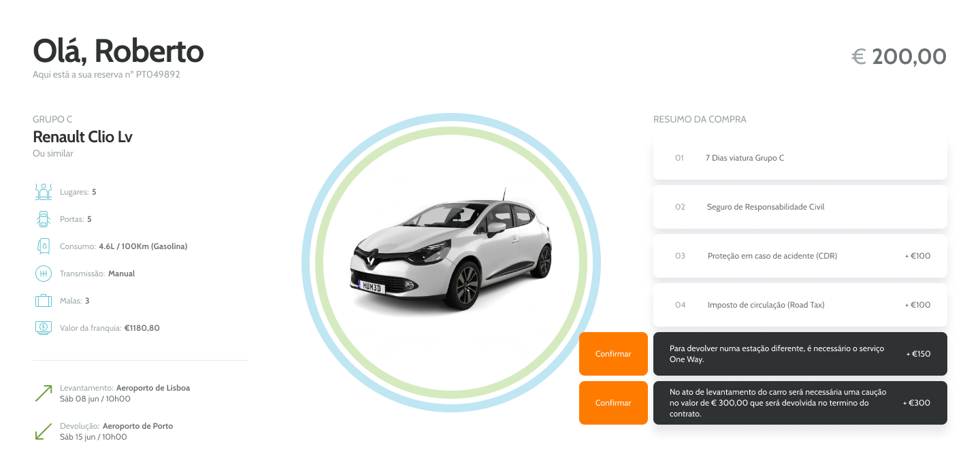Click the Renault Clio Lv title

(82, 137)
